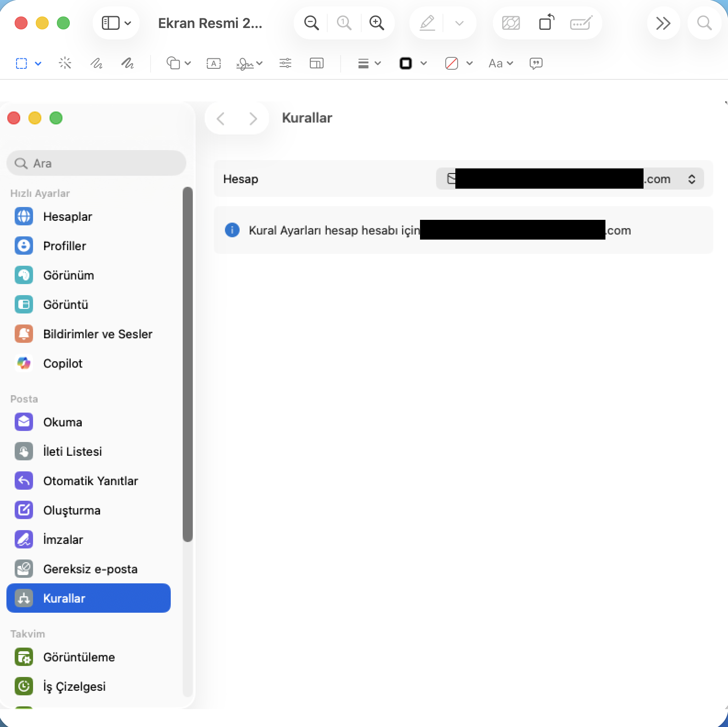The height and width of the screenshot is (727, 728).
Task: Expand the selection tool dropdown
Action: click(x=38, y=63)
